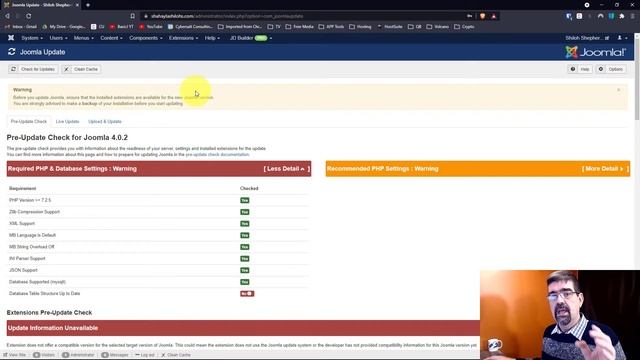The image size is (640, 360).
Task: Click the No badge for Database Table Structure
Action: point(247,294)
